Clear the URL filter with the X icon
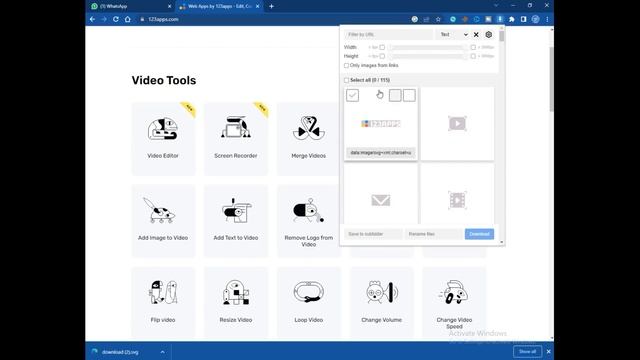This screenshot has width=640, height=360. point(476,35)
